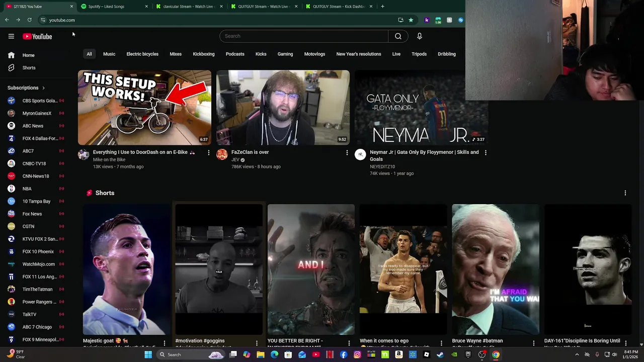Open the clock showing 8:45 PM
644x362 pixels.
631,355
